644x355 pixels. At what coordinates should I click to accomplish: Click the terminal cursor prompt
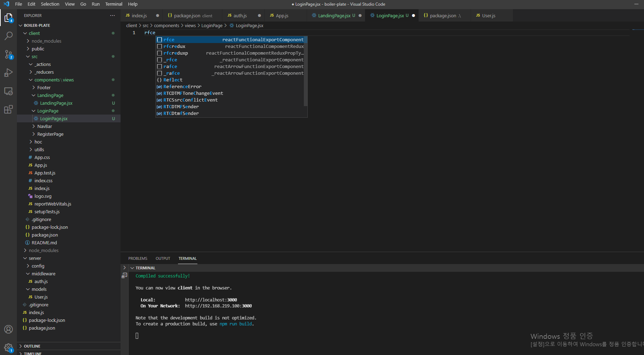click(137, 336)
